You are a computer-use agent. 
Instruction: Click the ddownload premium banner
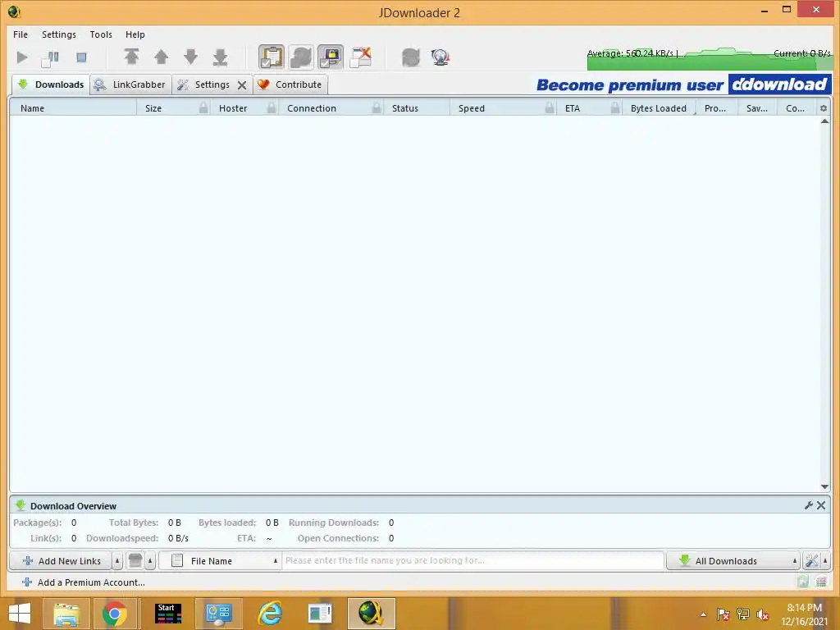[683, 84]
